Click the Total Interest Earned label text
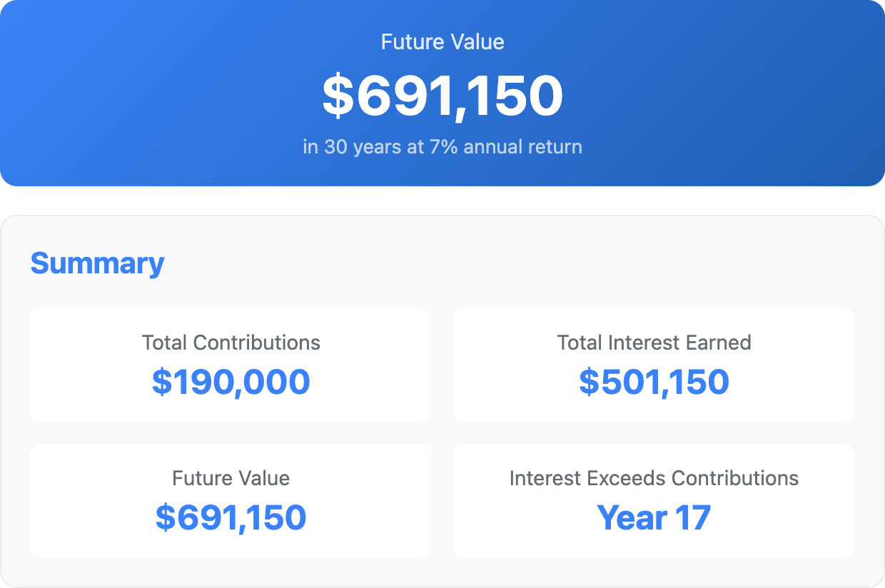Image resolution: width=885 pixels, height=588 pixels. click(x=654, y=343)
